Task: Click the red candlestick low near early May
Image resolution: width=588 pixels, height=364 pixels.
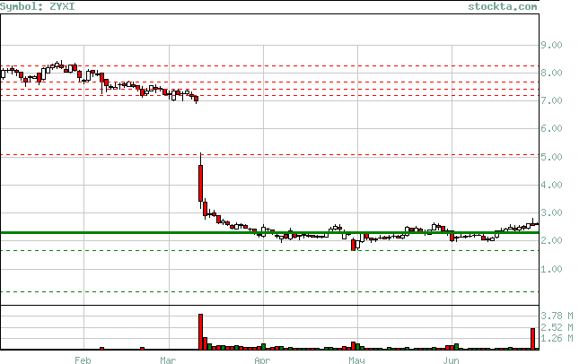Action: click(x=354, y=246)
